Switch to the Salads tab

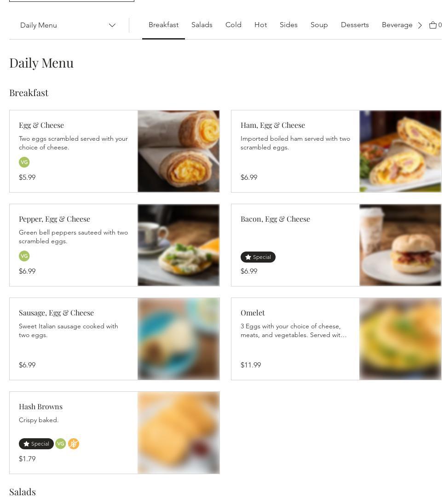[x=202, y=25]
